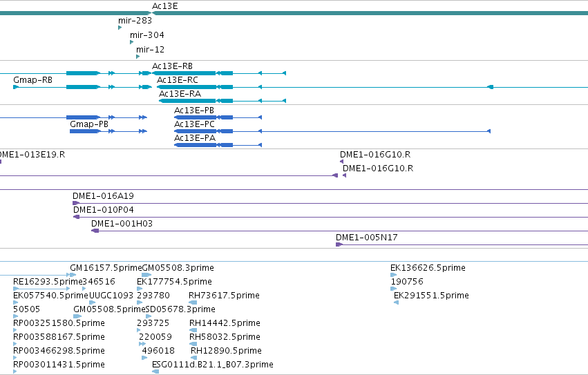Click the DME1-013E19.R clone label
Image resolution: width=588 pixels, height=375 pixels.
pos(32,155)
